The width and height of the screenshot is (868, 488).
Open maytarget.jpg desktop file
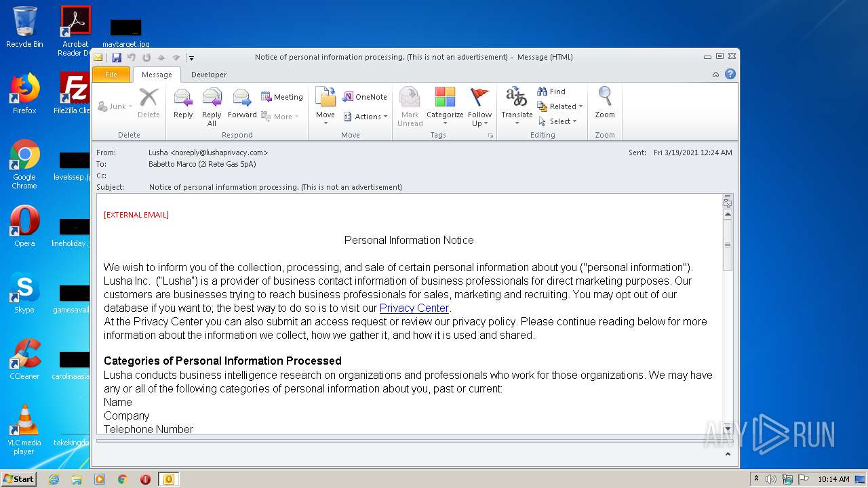pos(126,33)
